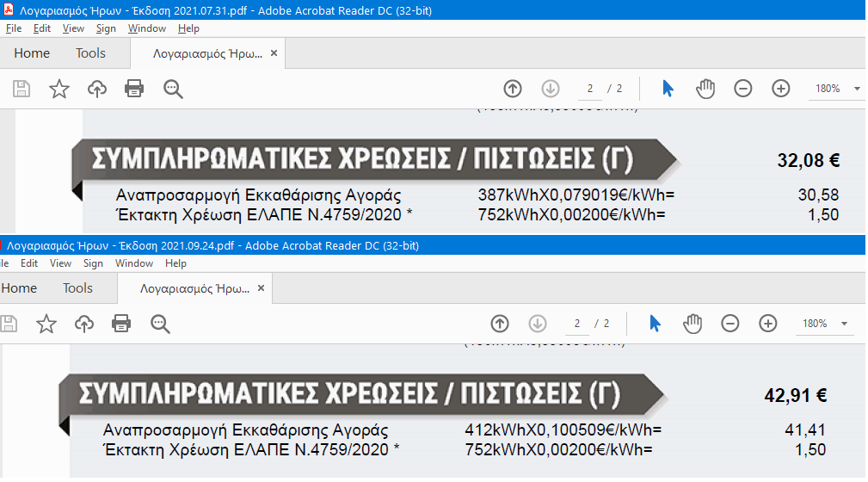Viewport: 868px width, 482px height.
Task: Zoom in in 2021.07.31 window
Action: pos(781,89)
